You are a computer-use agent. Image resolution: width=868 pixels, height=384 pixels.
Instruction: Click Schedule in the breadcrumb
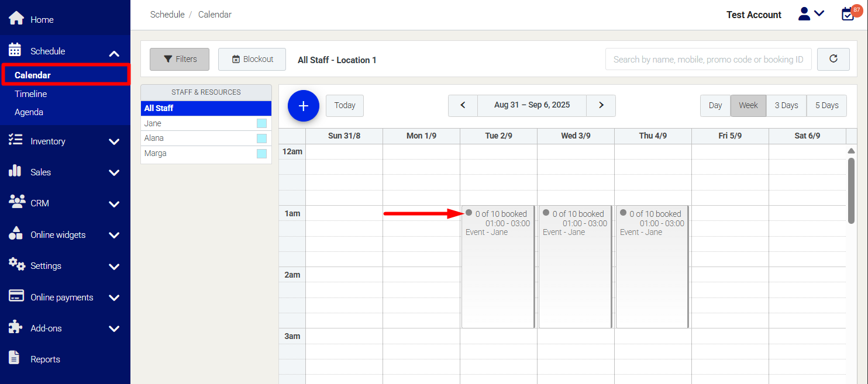pos(167,15)
